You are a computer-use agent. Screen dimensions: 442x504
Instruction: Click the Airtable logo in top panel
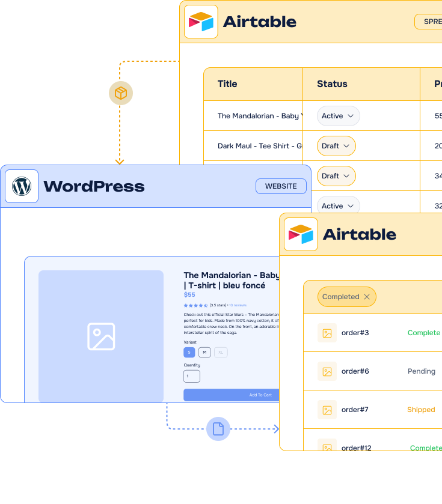click(201, 22)
